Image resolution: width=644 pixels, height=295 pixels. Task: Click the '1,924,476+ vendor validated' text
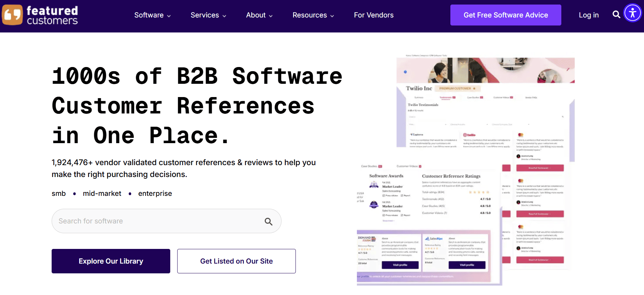coord(184,168)
